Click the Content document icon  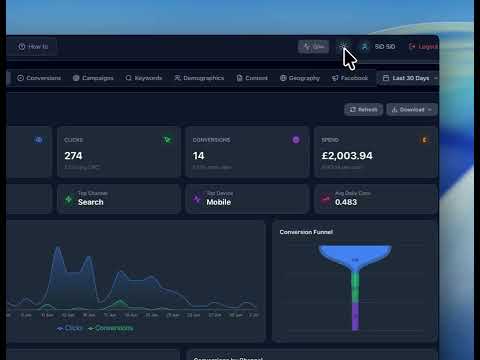(x=239, y=78)
